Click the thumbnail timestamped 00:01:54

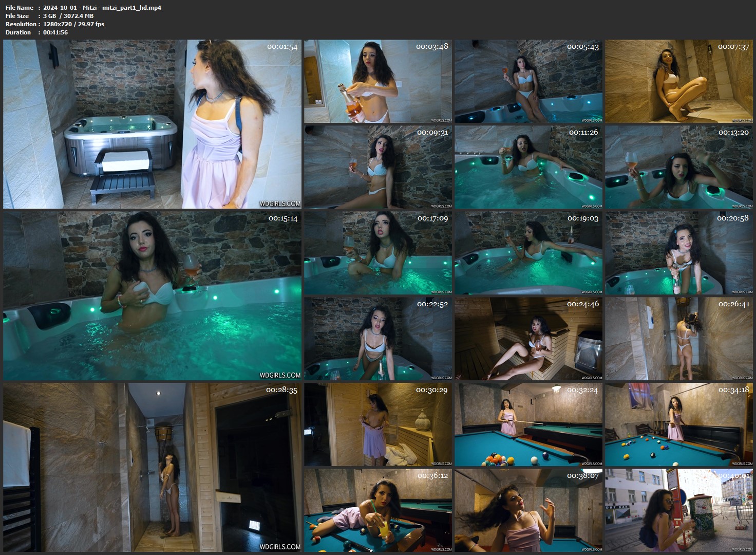[x=152, y=124]
